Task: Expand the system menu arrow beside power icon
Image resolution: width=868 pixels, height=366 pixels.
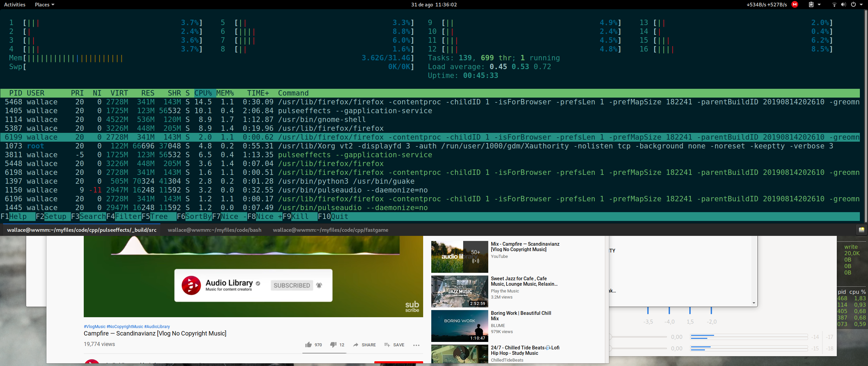Action: click(861, 5)
